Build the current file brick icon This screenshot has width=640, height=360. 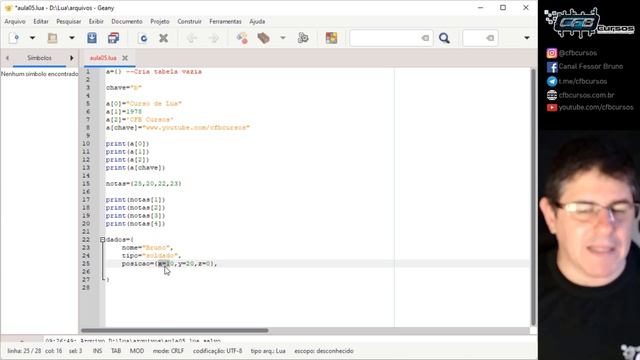click(263, 38)
